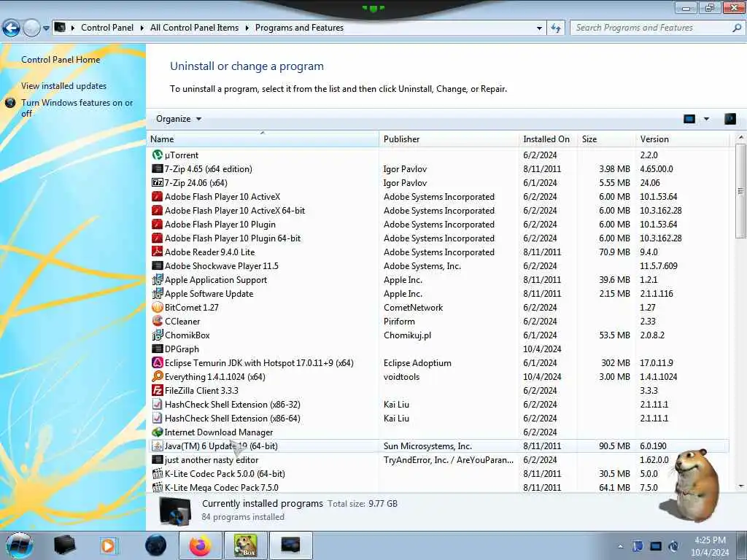This screenshot has height=560, width=747.
Task: Click the µTorrent program icon
Action: [158, 155]
